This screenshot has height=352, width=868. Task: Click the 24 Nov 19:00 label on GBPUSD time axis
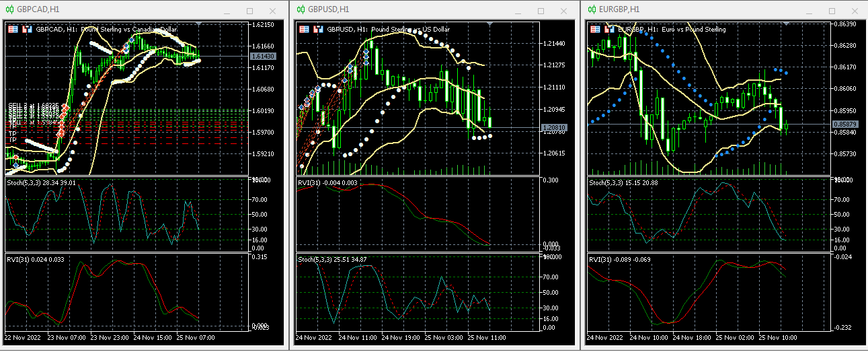400,337
